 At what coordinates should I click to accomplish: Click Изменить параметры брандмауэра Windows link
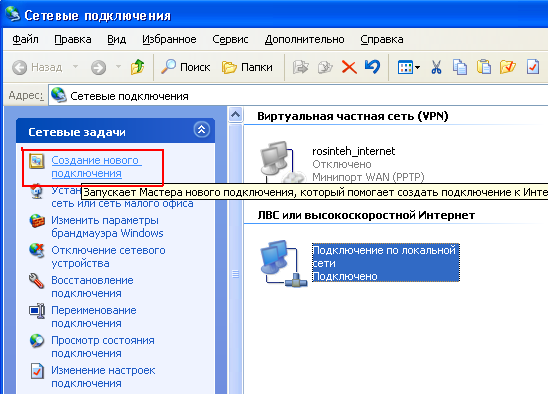point(107,227)
